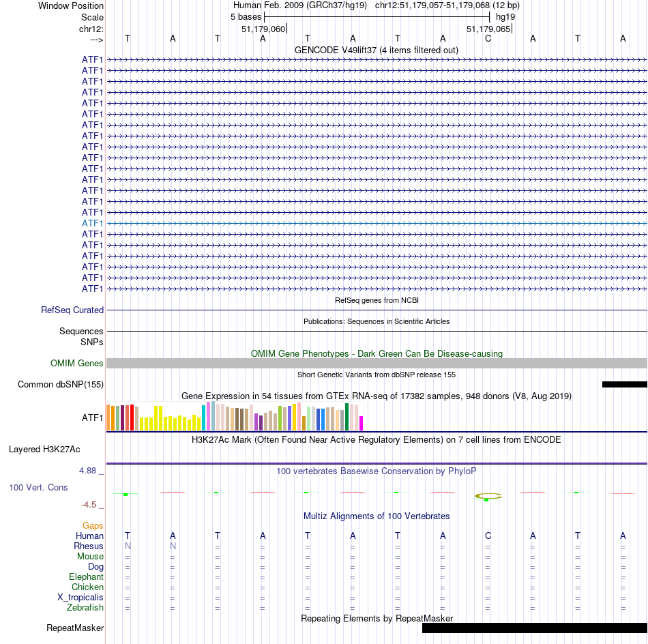648x644 pixels.
Task: Click the OMIM Genes track label
Action: point(77,364)
